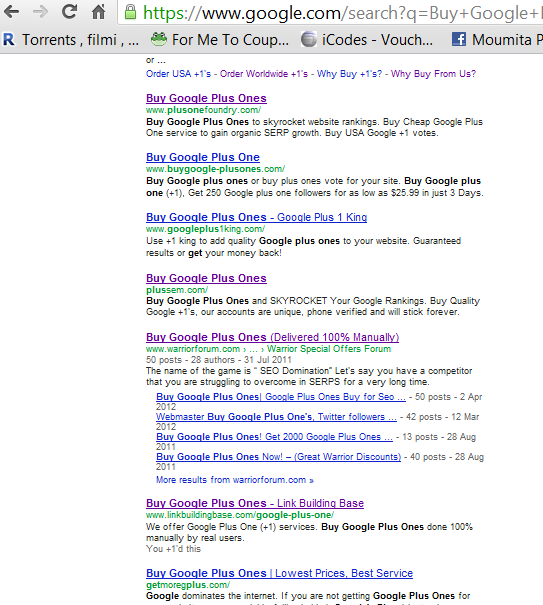Click the linkbuildingbase.com/google-plus-one/ URL

240,515
